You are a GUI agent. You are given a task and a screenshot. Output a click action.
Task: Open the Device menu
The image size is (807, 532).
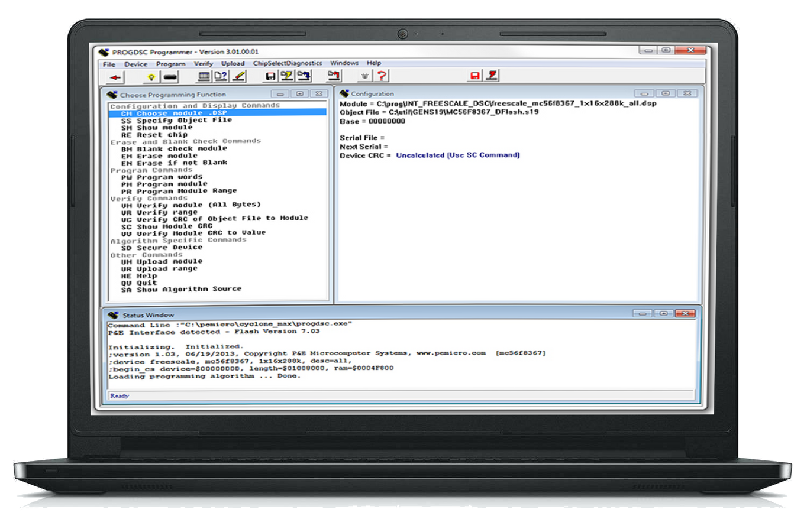[135, 63]
